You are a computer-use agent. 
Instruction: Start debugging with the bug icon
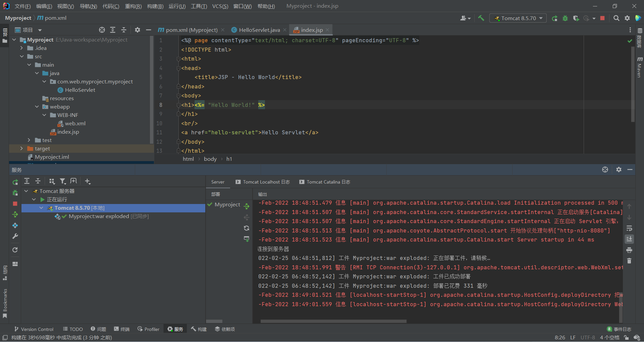tap(565, 18)
